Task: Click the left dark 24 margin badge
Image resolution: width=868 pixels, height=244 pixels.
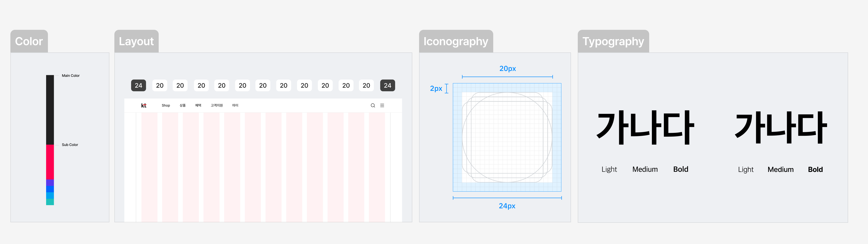Action: pyautogui.click(x=139, y=86)
